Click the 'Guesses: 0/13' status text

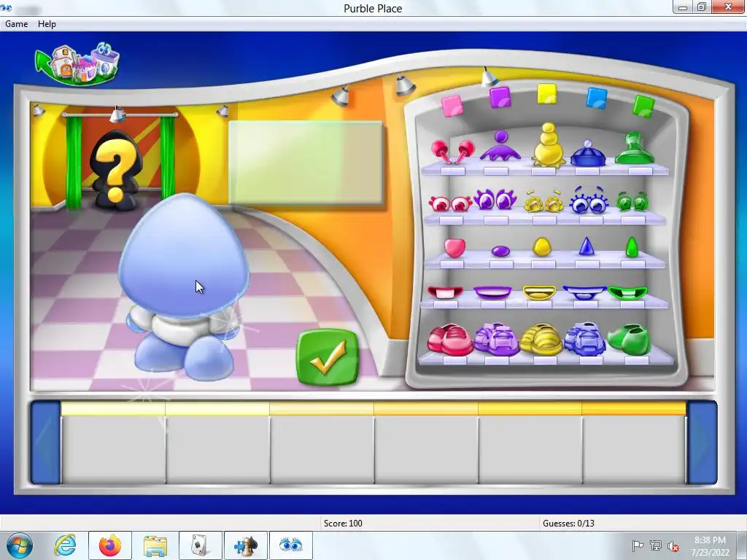click(568, 523)
